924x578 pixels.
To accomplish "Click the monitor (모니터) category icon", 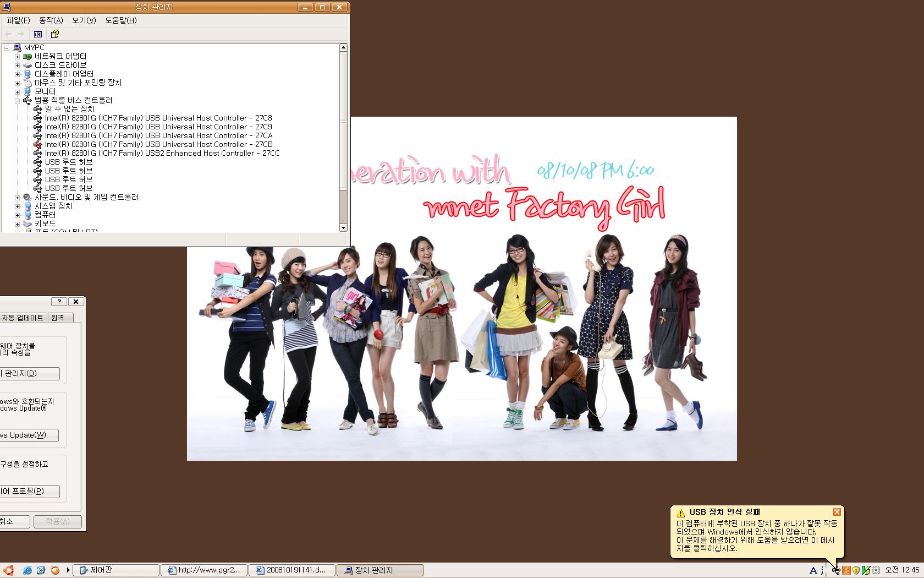I will [28, 91].
